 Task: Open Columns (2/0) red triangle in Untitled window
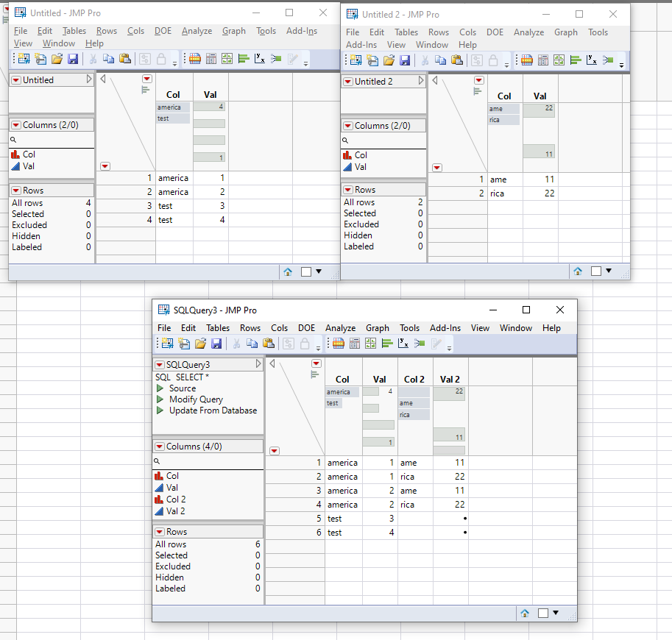pyautogui.click(x=16, y=125)
